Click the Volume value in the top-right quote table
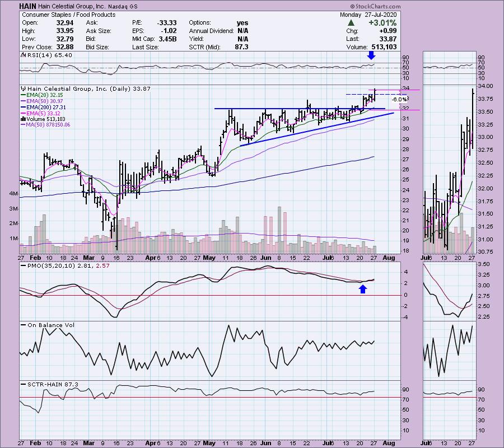Viewport: 504px width, 448px height. pos(384,47)
